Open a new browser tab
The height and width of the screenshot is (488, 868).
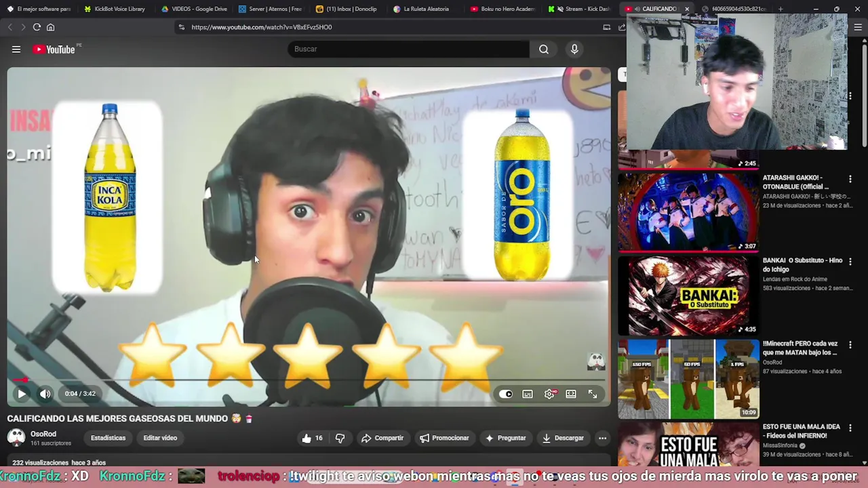(780, 9)
